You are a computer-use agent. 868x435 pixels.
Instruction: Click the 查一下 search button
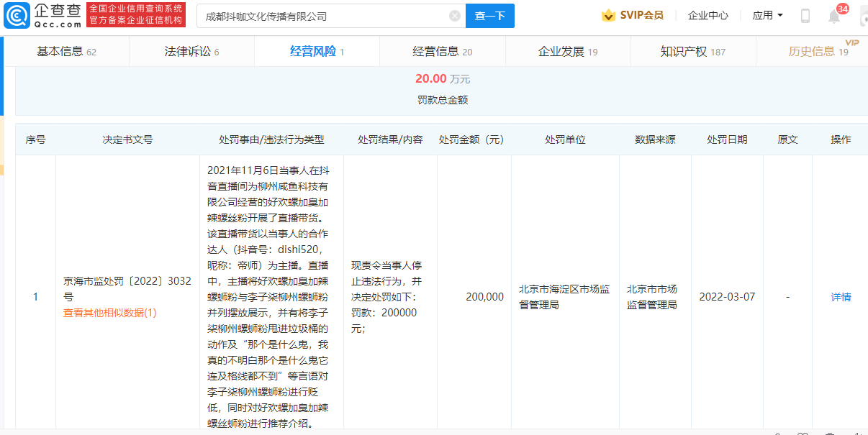490,16
